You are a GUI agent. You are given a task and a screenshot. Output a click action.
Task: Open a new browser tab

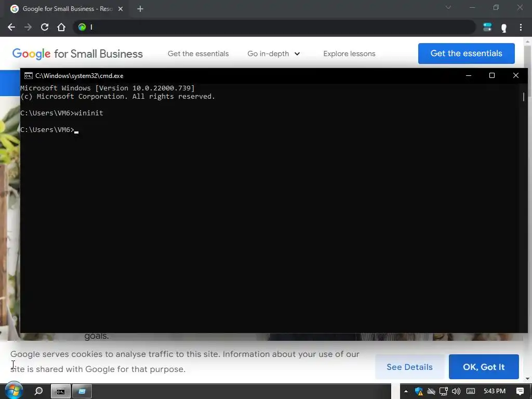tap(140, 9)
